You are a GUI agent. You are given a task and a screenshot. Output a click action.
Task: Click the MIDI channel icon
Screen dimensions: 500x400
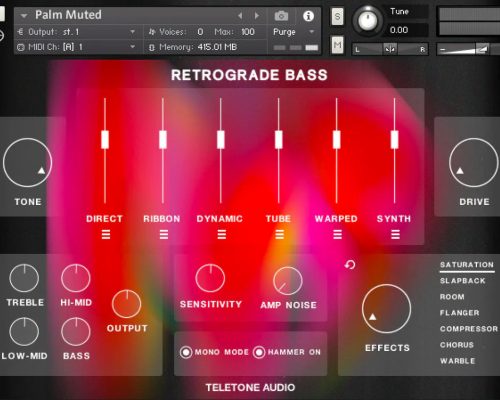pyautogui.click(x=21, y=47)
